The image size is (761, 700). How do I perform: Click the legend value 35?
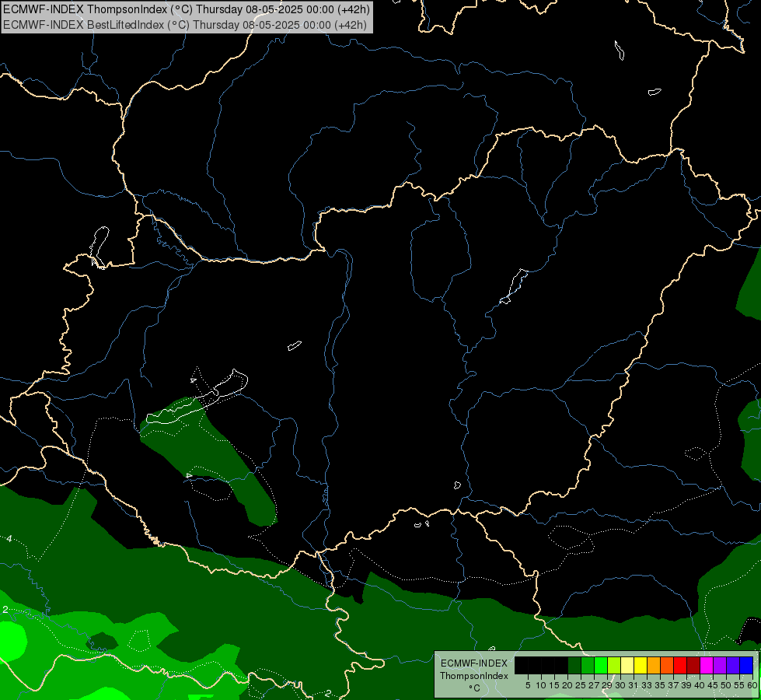pos(660,685)
